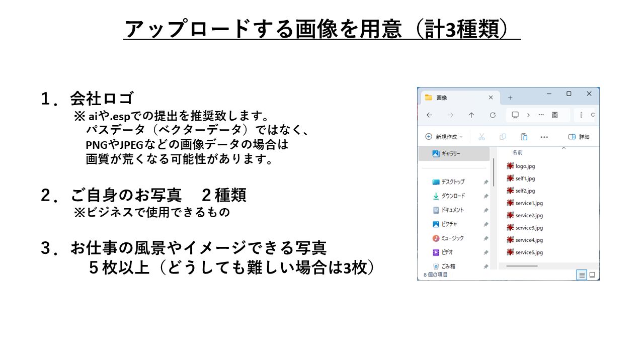Image resolution: width=644 pixels, height=362 pixels.
Task: Go up one folder level
Action: (x=471, y=115)
